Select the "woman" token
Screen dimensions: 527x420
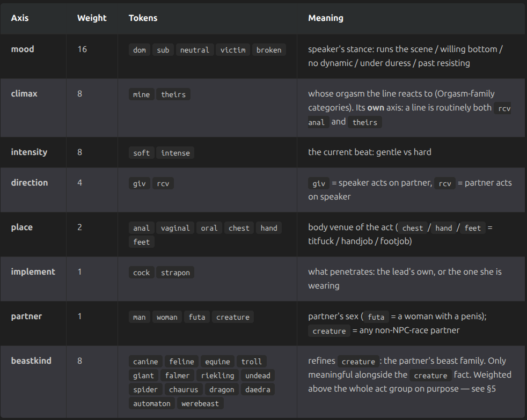tap(167, 317)
